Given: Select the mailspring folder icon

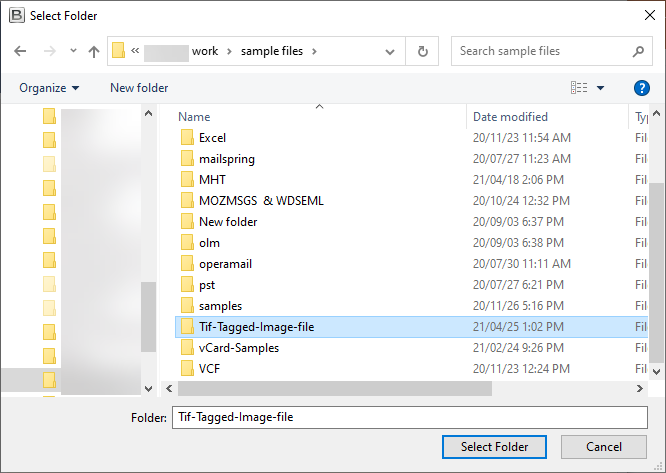Looking at the screenshot, I should (187, 159).
